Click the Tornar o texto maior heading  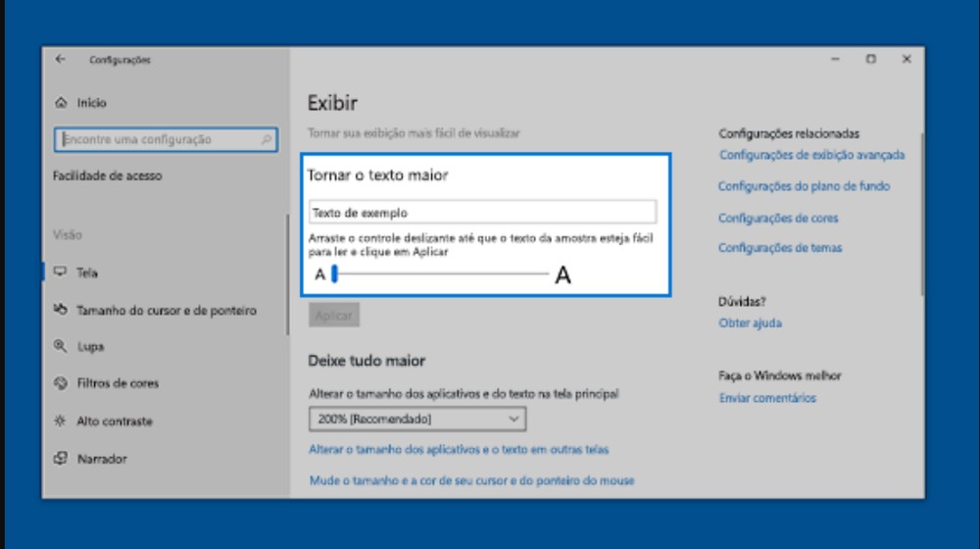click(377, 175)
